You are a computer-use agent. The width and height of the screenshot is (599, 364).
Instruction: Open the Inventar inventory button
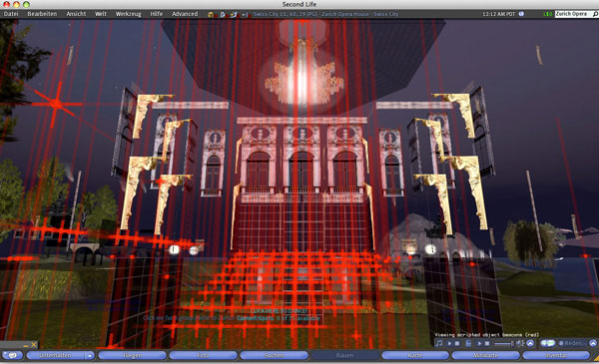556,355
